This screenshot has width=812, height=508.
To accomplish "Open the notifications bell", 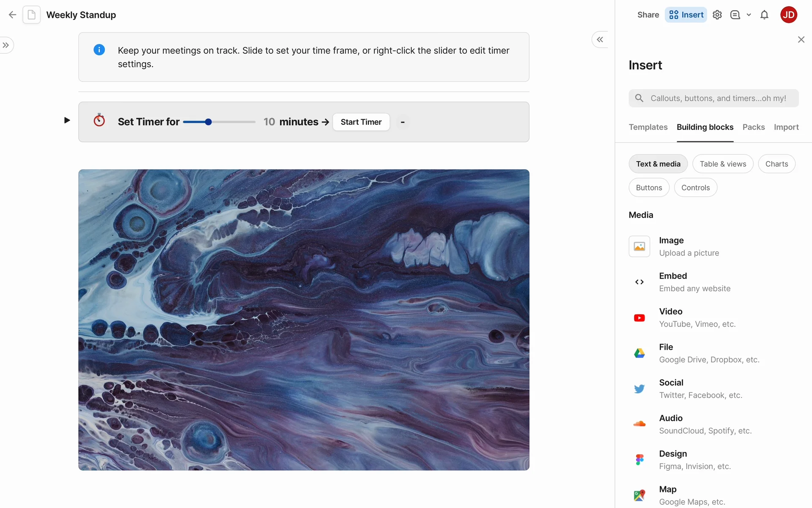I will tap(764, 15).
